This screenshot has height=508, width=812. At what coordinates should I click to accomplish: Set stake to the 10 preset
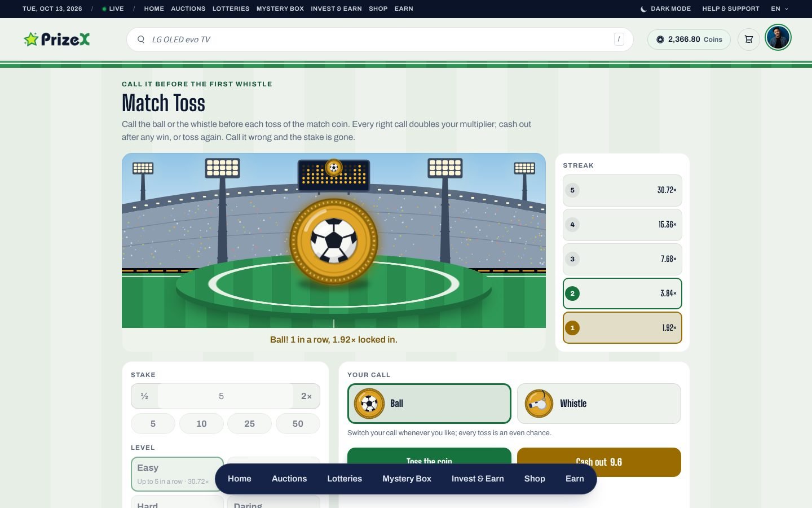201,424
